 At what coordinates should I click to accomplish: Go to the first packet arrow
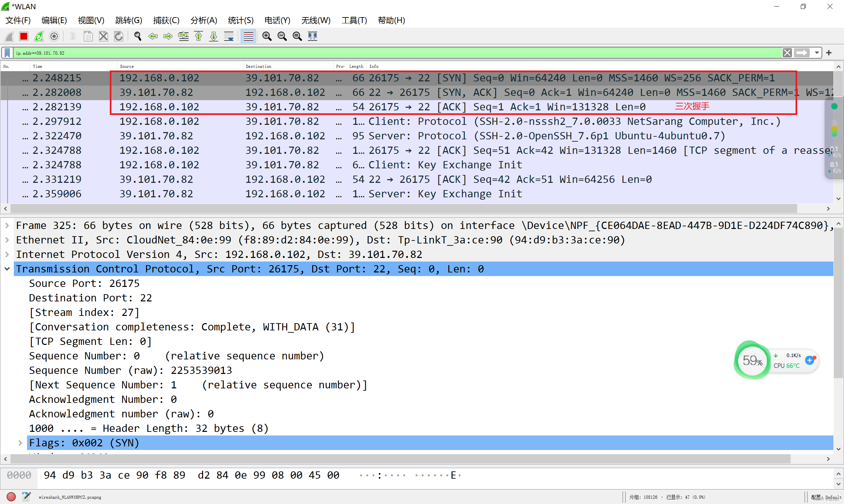coord(198,36)
